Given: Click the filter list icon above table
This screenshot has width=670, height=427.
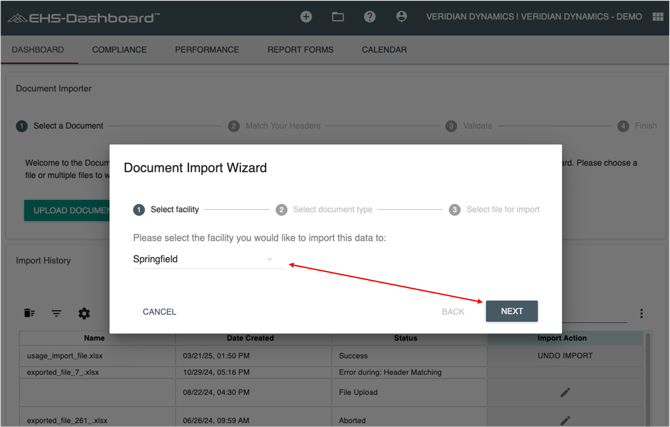Looking at the screenshot, I should point(57,314).
